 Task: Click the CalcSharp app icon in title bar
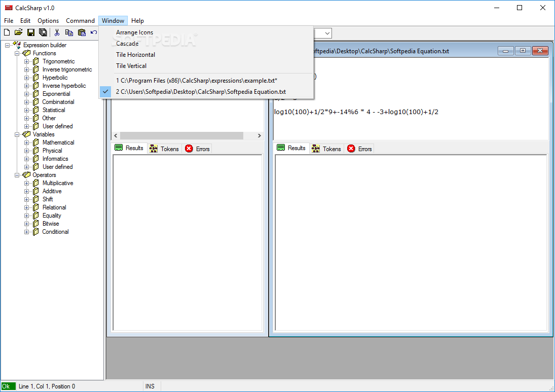point(9,8)
